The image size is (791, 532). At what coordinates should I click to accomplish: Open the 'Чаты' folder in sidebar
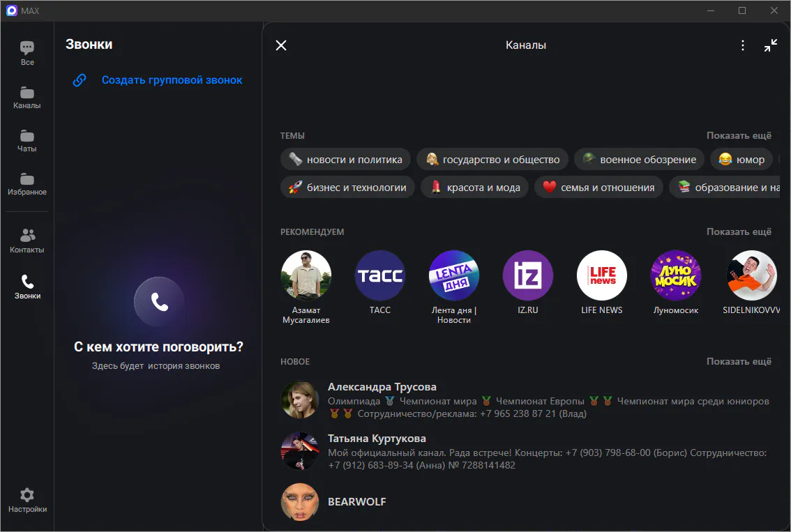[x=27, y=142]
